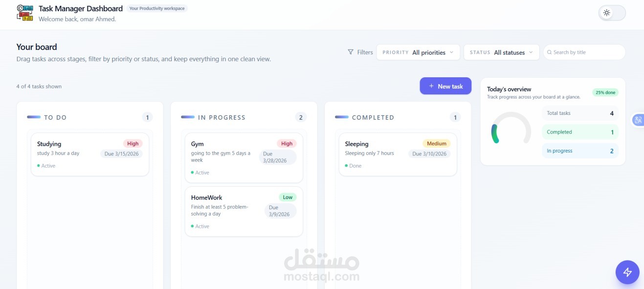
Task: Click the High badge on Studying card
Action: (x=133, y=144)
